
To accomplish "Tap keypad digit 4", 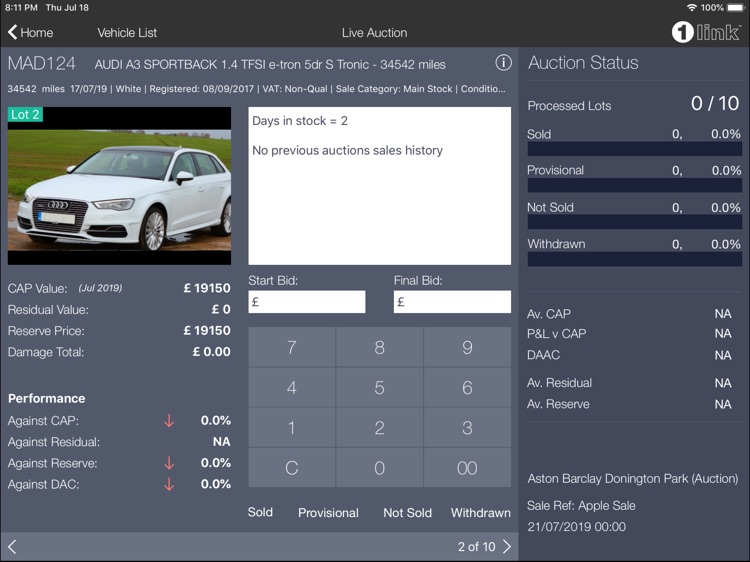I will pyautogui.click(x=292, y=387).
